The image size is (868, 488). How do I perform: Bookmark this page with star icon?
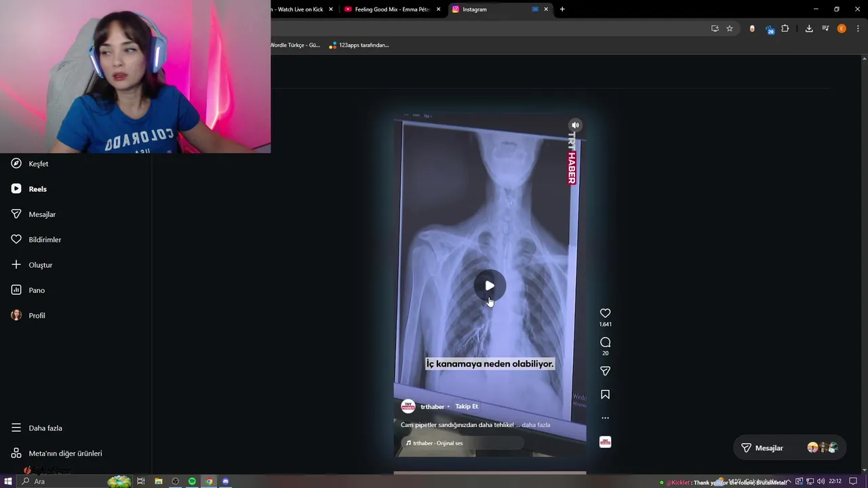[x=730, y=28]
